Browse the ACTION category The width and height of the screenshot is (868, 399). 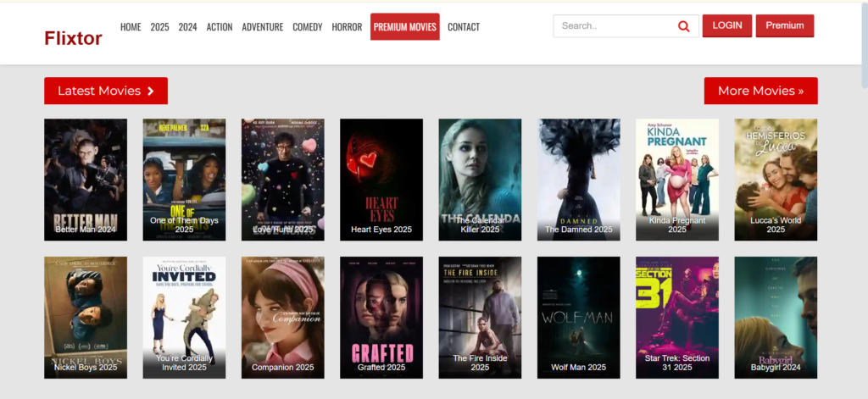tap(220, 26)
